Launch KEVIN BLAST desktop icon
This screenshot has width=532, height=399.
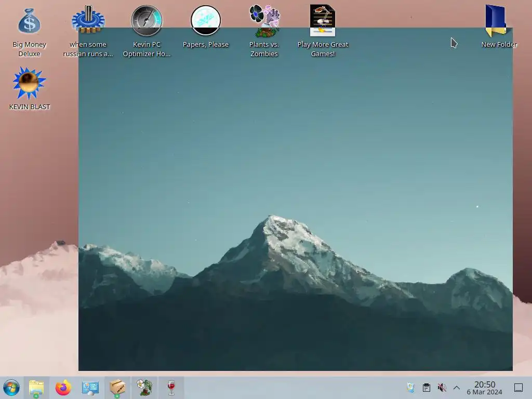tap(29, 83)
